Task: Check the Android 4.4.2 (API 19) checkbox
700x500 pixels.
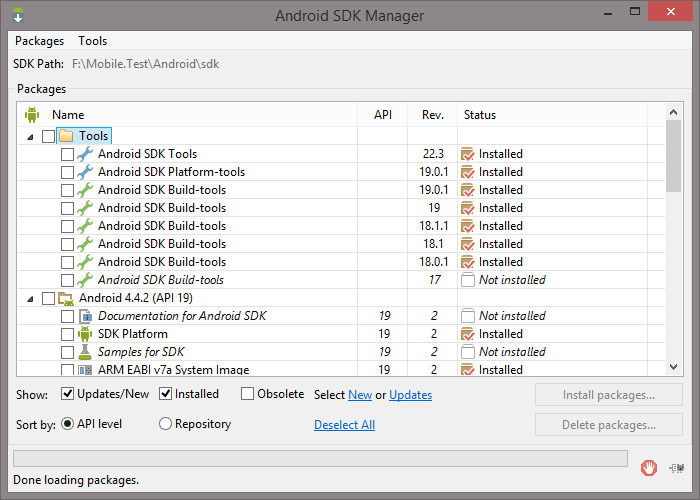Action: [48, 298]
